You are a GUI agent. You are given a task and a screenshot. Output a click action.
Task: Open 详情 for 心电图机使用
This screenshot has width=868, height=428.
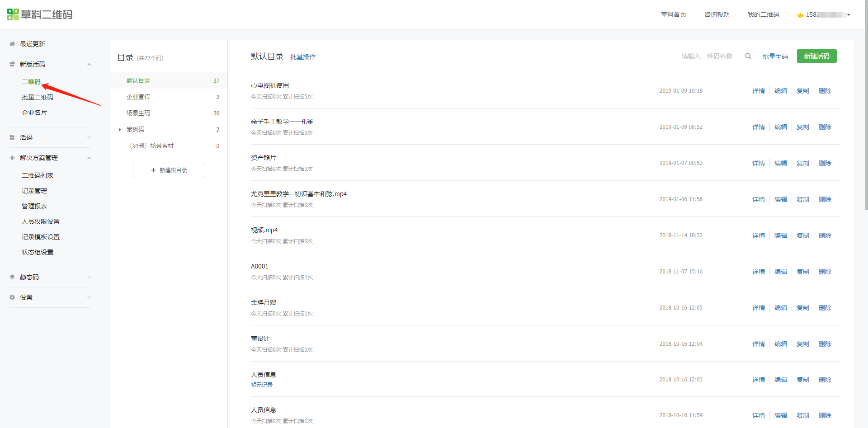(x=759, y=91)
